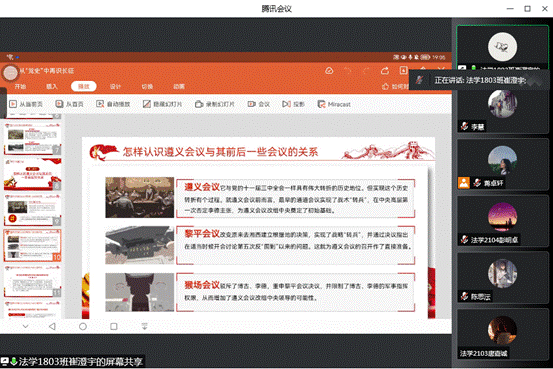Click muted mic icon in speaking banner
Image resolution: width=553 pixels, height=369 pixels.
(x=419, y=80)
